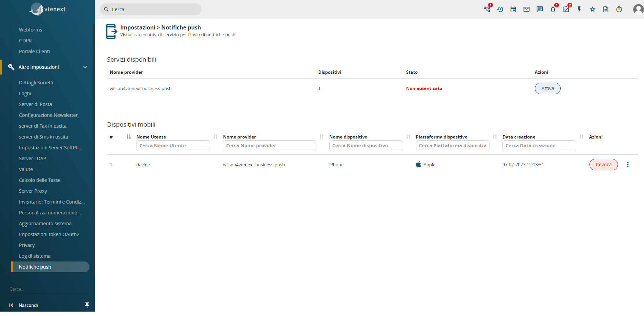Open Loghi settings
The image size is (644, 316).
point(25,93)
